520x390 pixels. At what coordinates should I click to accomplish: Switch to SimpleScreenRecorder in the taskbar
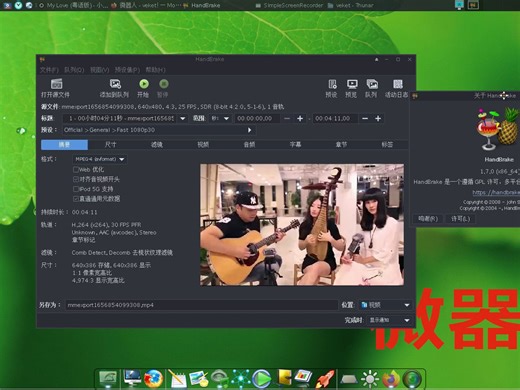click(289, 5)
